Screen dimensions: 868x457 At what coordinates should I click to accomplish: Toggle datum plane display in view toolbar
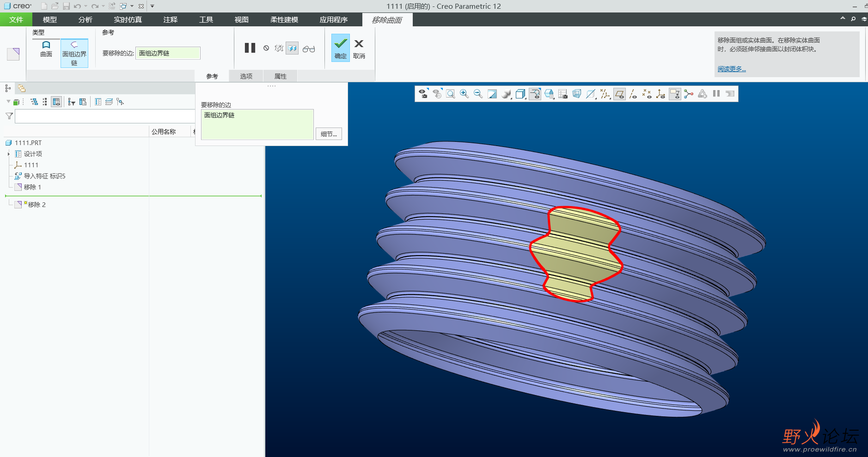point(619,94)
